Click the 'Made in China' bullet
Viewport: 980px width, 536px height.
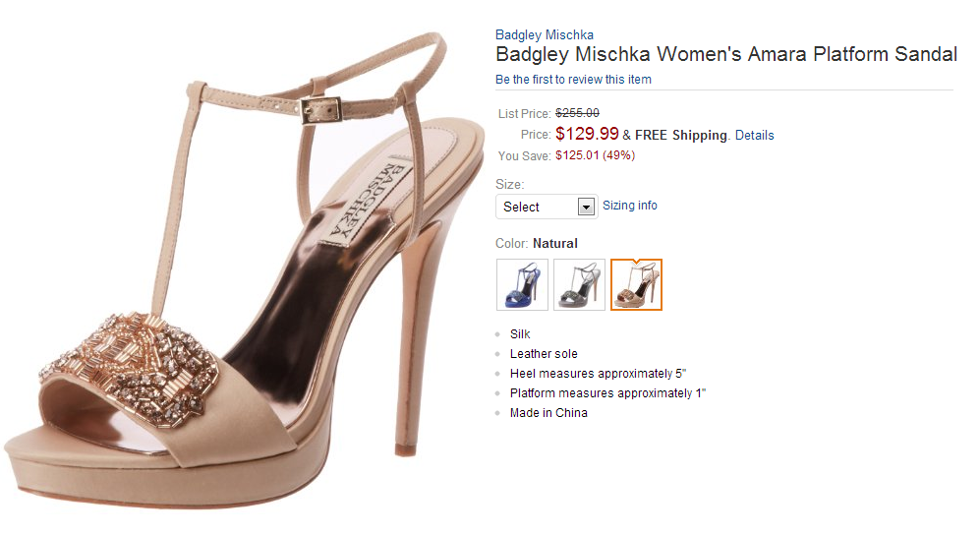[548, 413]
